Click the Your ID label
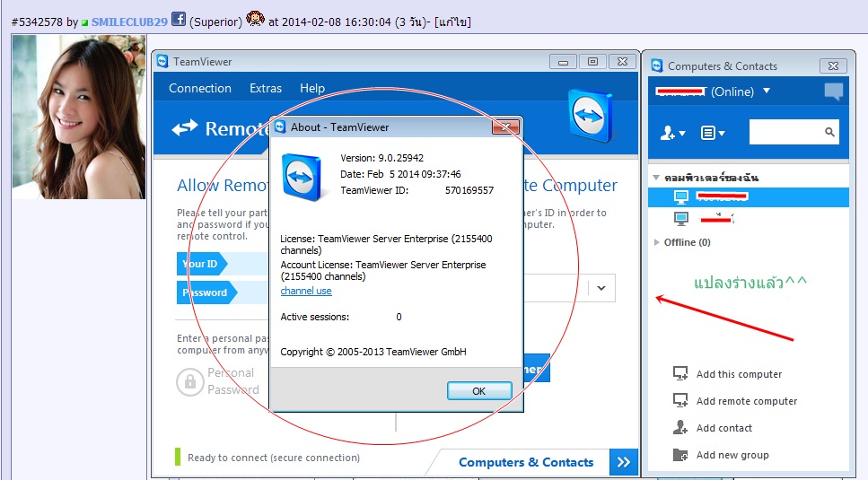Screen dimensions: 868x480 (x=200, y=264)
